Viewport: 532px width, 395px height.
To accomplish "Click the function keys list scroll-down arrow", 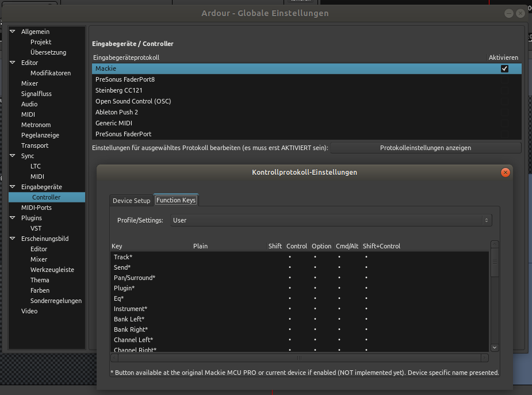I will 495,347.
